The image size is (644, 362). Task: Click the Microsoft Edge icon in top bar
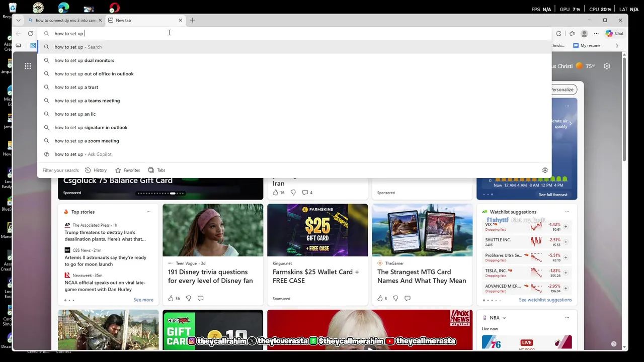[x=63, y=8]
